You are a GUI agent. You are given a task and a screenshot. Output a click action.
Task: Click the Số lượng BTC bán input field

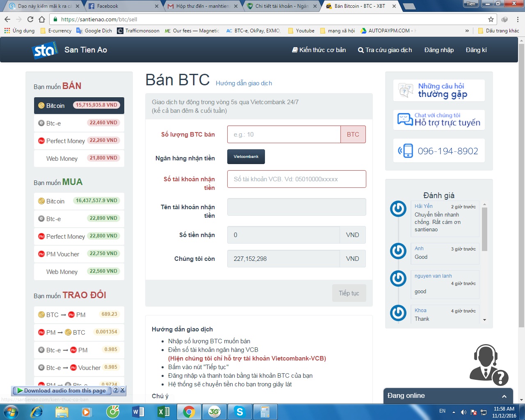(284, 135)
